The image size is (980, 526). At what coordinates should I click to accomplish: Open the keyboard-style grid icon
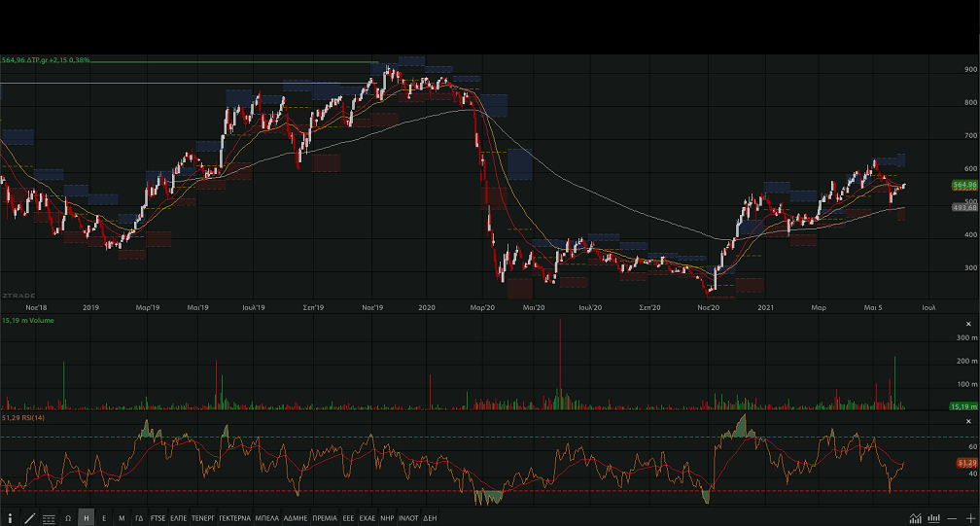click(49, 518)
